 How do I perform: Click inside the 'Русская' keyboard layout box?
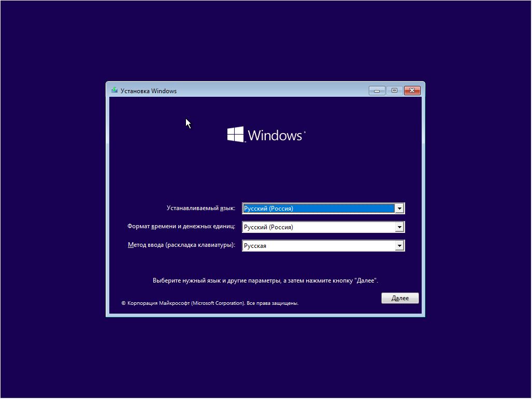316,245
